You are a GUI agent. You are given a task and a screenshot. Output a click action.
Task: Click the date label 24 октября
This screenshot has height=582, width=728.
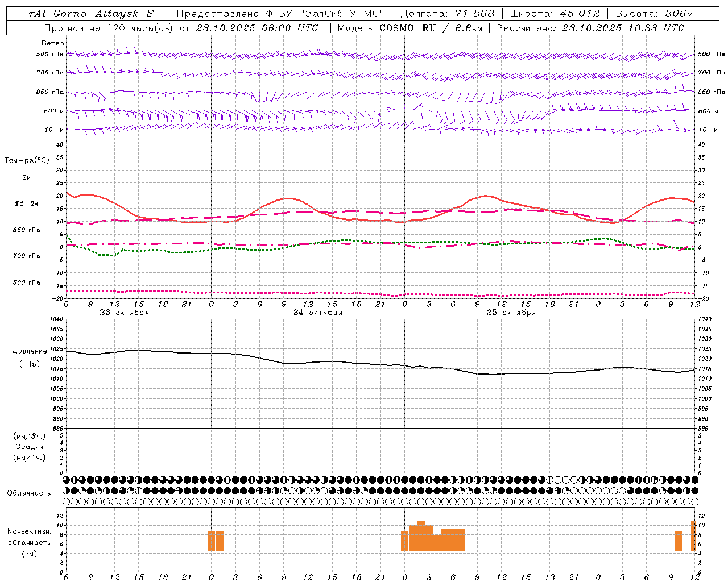pos(318,313)
